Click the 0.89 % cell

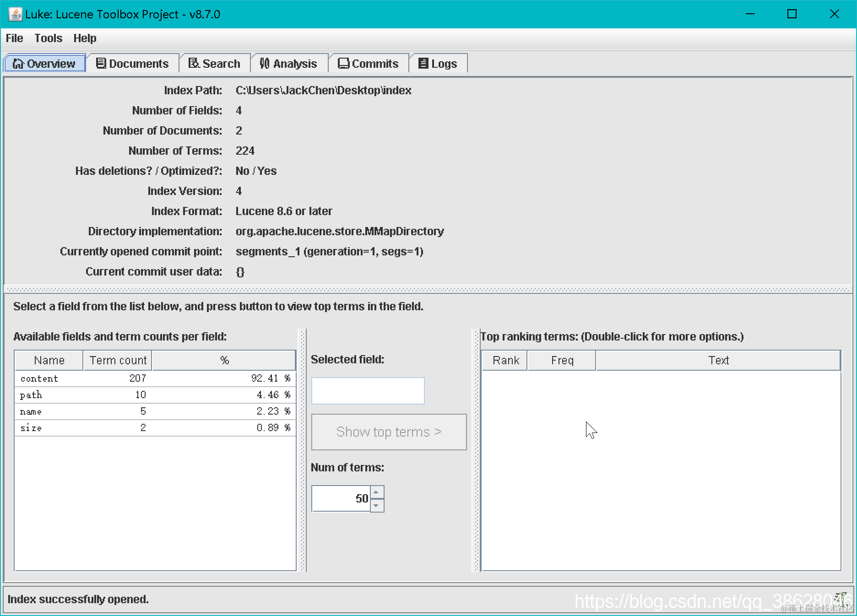point(224,428)
